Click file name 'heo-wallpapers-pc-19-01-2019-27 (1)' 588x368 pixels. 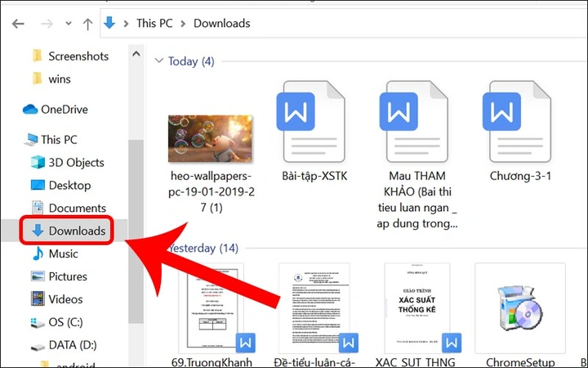coord(212,191)
